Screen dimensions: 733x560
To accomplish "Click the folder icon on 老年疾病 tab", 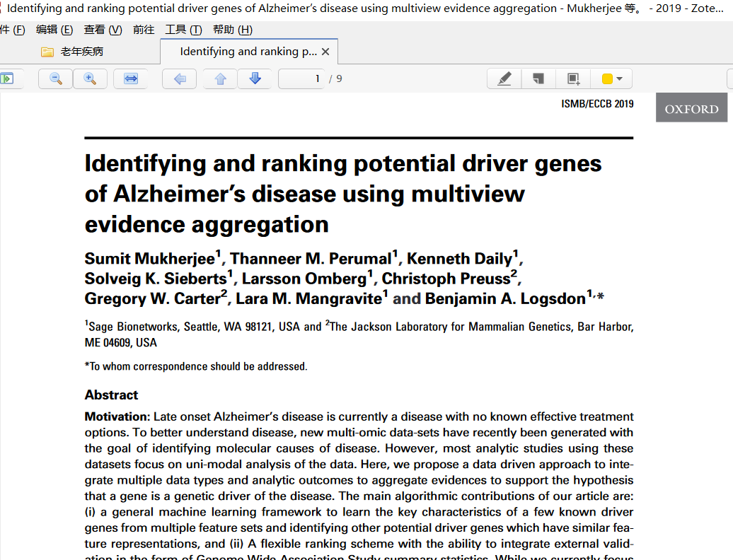I will (x=47, y=52).
